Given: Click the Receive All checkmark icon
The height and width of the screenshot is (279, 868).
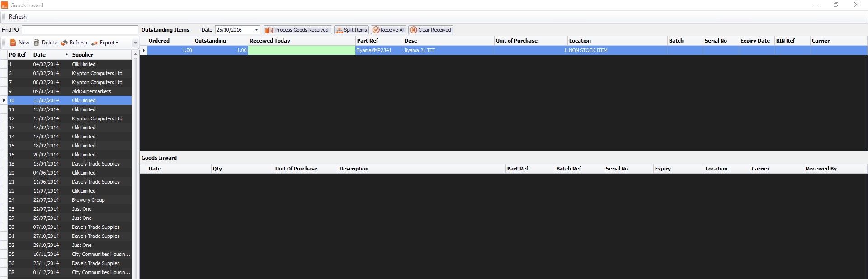Looking at the screenshot, I should [x=376, y=30].
